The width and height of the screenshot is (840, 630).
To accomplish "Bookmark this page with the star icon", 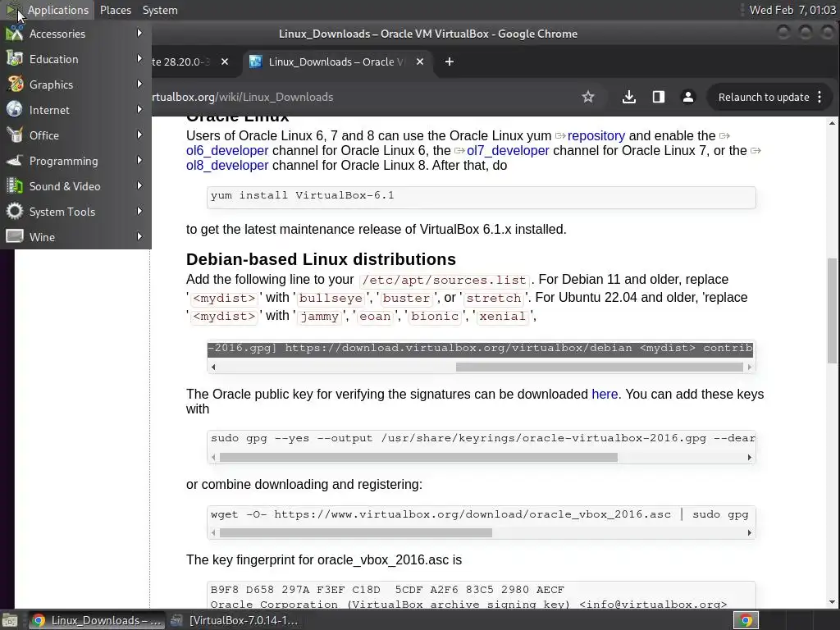I will pos(587,97).
